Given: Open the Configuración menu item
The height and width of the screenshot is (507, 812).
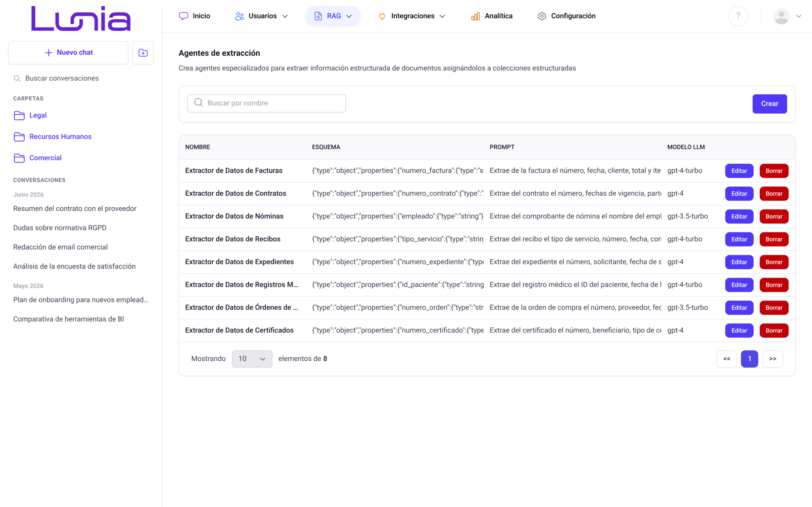Looking at the screenshot, I should (x=566, y=16).
